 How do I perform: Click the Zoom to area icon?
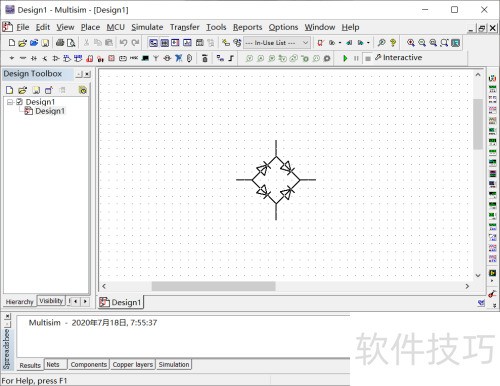pyautogui.click(x=433, y=43)
